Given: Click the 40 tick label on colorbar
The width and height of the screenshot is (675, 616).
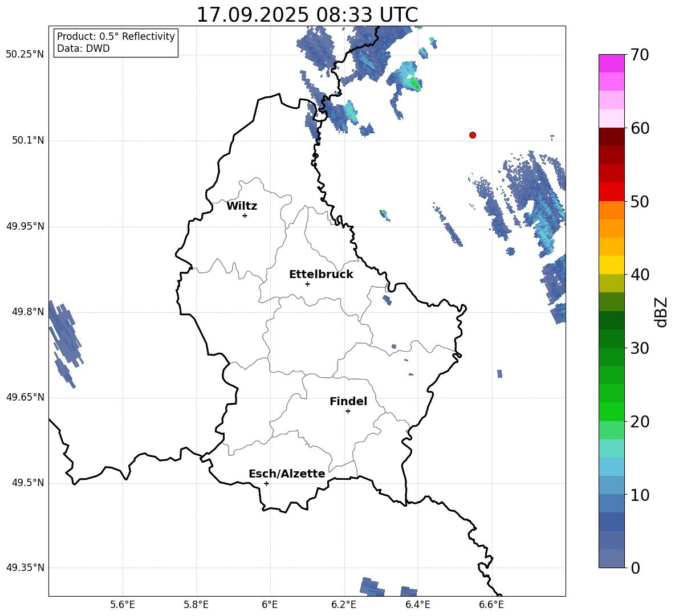Looking at the screenshot, I should pyautogui.click(x=640, y=275).
